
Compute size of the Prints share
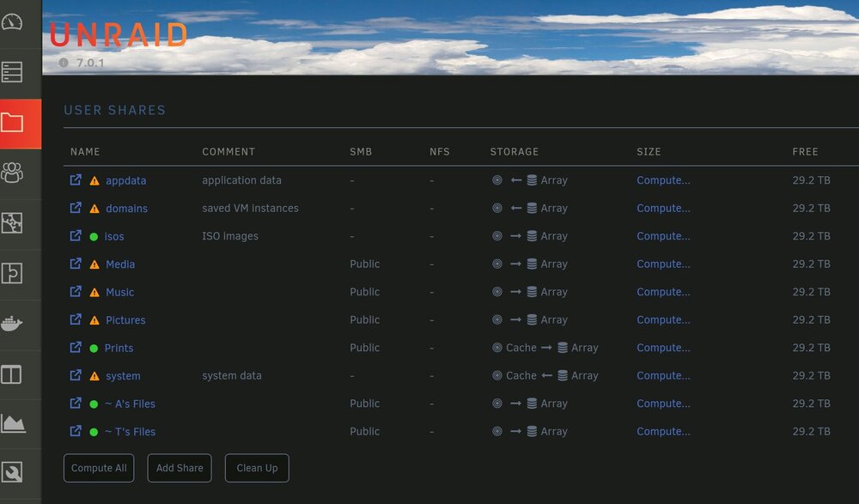pyautogui.click(x=663, y=348)
